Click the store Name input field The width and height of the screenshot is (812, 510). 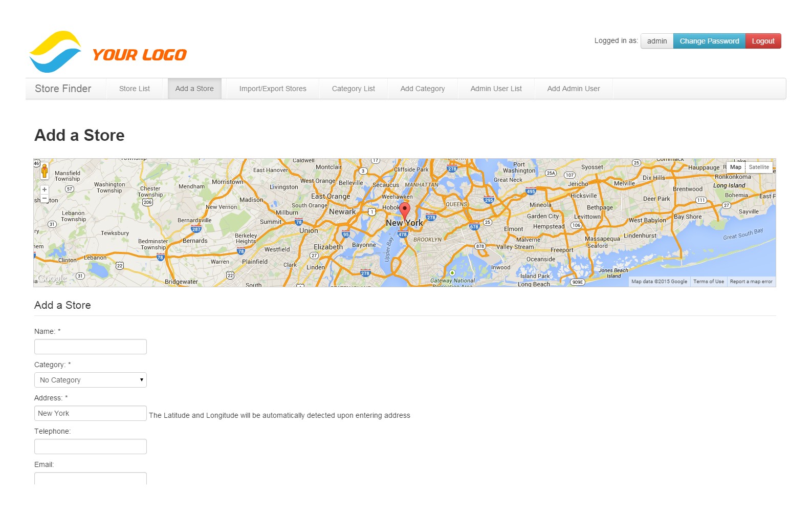91,347
